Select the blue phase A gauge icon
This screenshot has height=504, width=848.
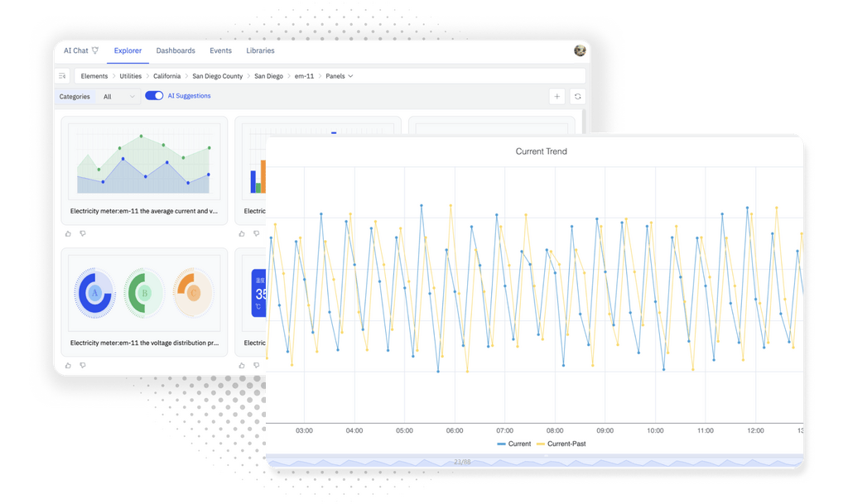[94, 292]
